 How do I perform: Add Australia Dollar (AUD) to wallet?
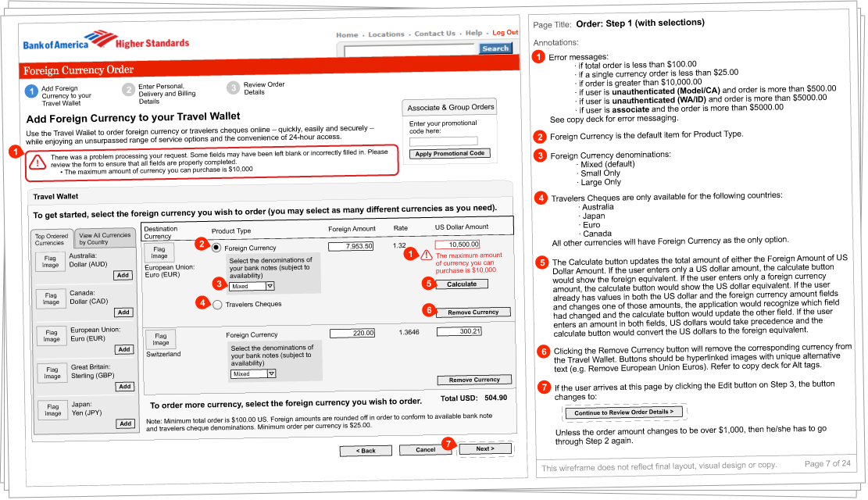pos(123,275)
